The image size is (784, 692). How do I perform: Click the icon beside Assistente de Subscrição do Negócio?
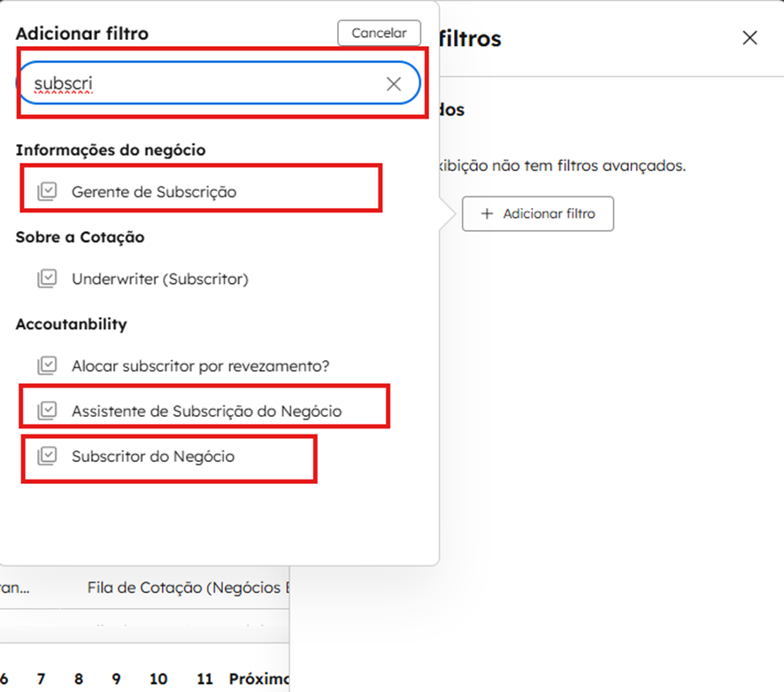tap(47, 411)
